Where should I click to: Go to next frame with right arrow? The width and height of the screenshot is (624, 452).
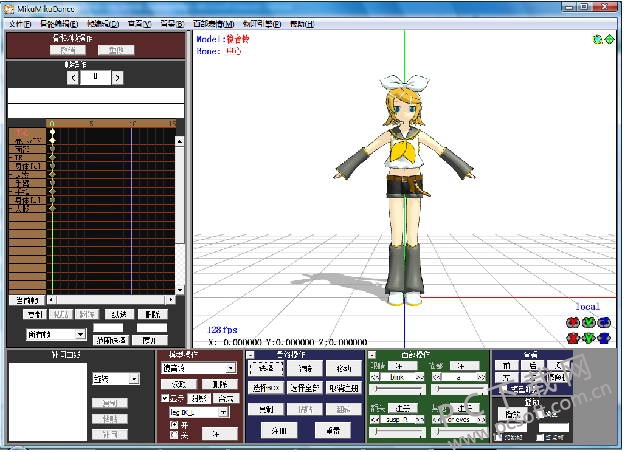tap(117, 78)
